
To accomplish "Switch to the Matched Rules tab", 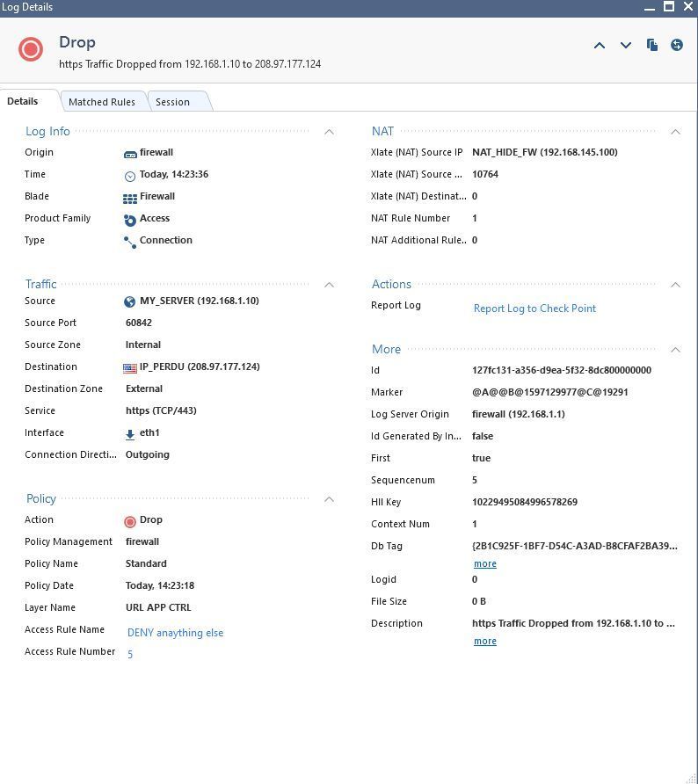I will tap(102, 102).
